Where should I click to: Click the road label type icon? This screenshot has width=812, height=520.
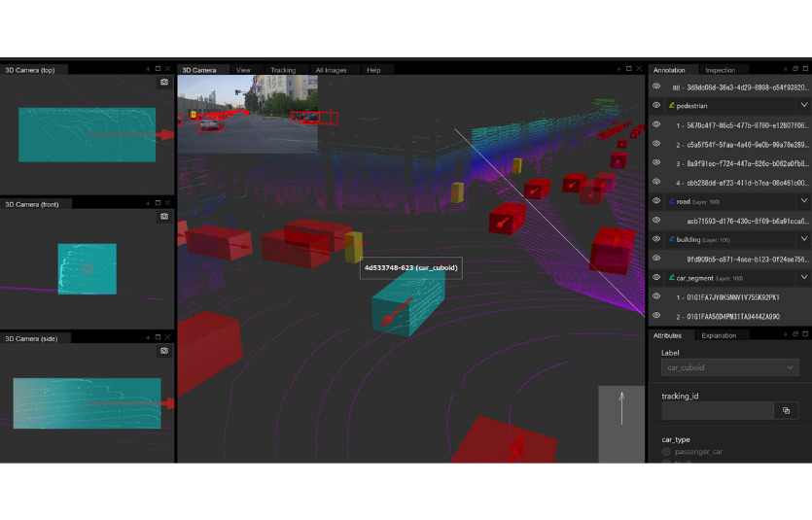point(671,201)
